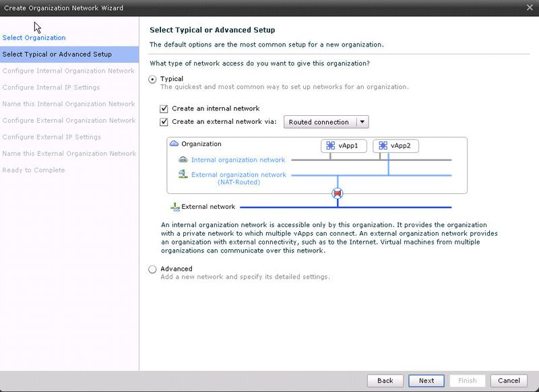Click the Advanced option label text

177,269
